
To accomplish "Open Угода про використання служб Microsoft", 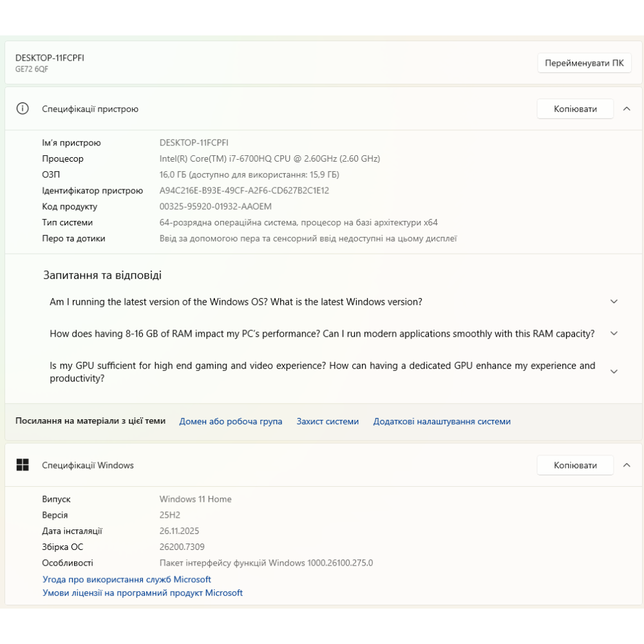I will 127,580.
